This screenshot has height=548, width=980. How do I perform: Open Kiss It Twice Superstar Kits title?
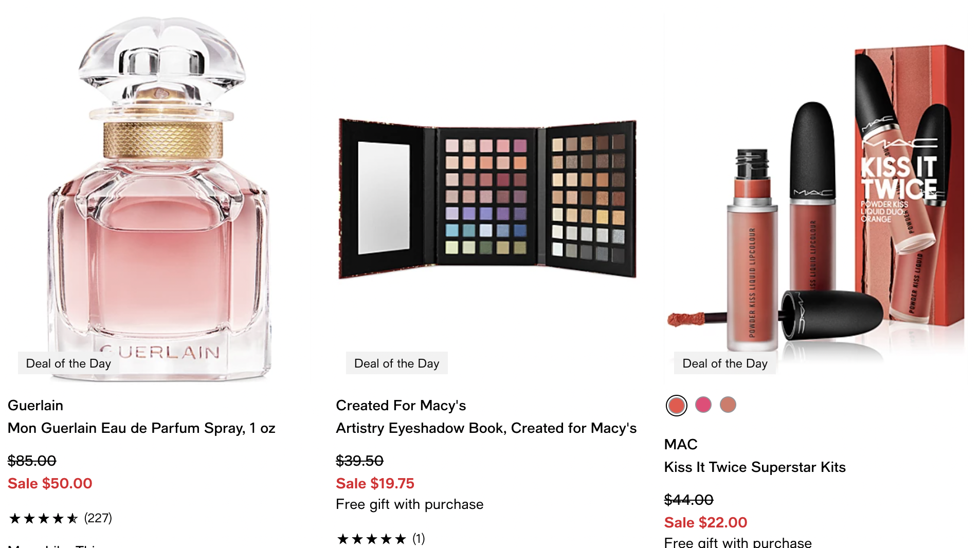tap(754, 467)
